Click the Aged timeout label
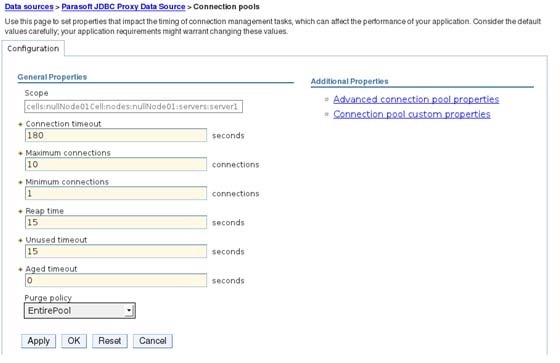Screen dimensions: 560x363 click(51, 269)
